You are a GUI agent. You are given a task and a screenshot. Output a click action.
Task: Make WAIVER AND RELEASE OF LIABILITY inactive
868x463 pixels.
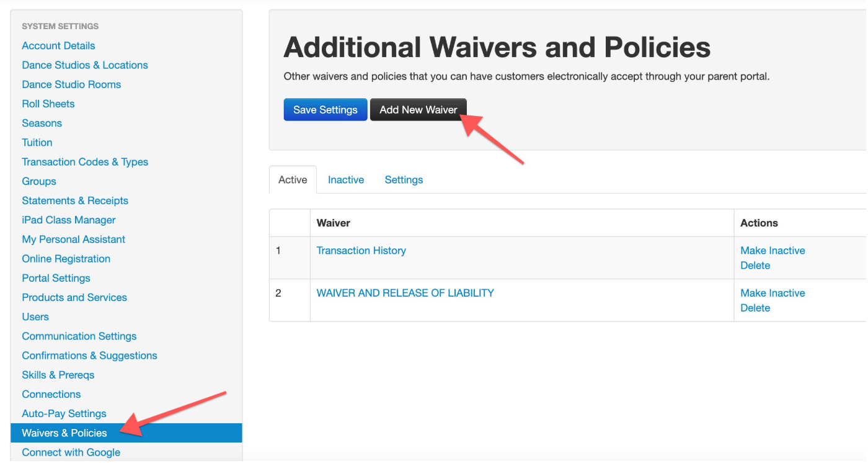pyautogui.click(x=773, y=293)
